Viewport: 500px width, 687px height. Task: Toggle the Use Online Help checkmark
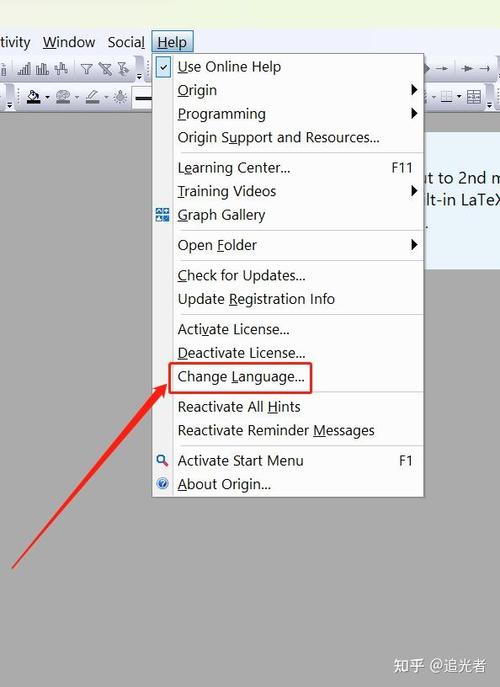click(x=163, y=67)
